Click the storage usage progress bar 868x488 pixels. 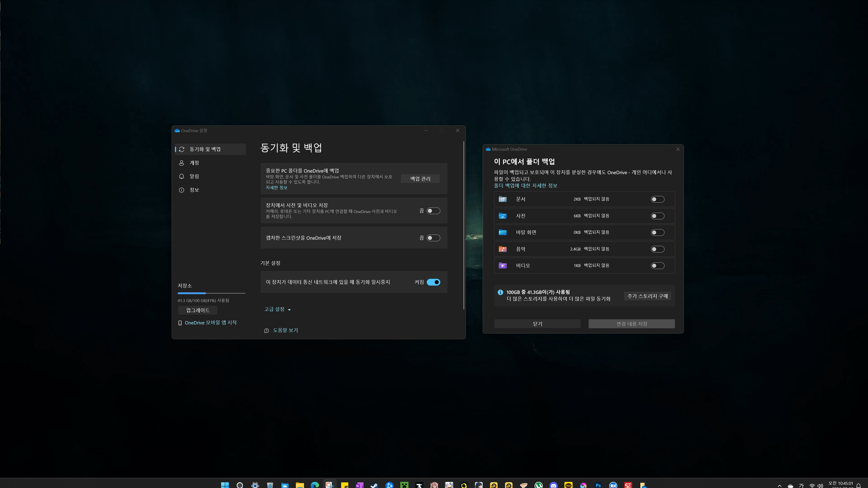point(211,293)
